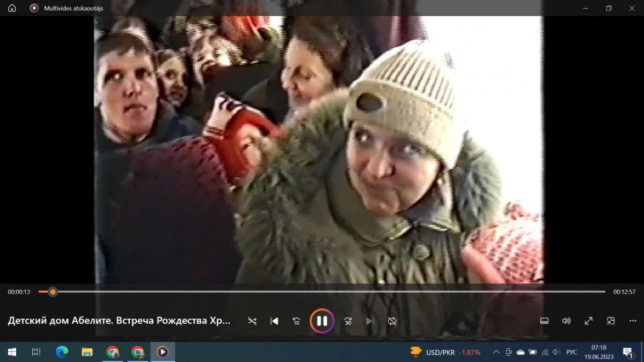Go to the next track
The height and width of the screenshot is (362, 644).
pyautogui.click(x=370, y=321)
